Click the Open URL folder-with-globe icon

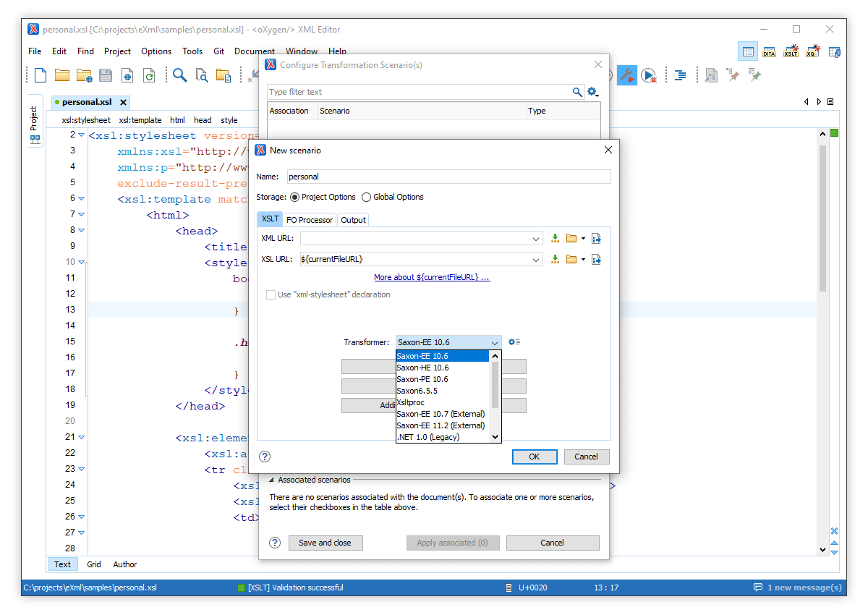point(84,75)
